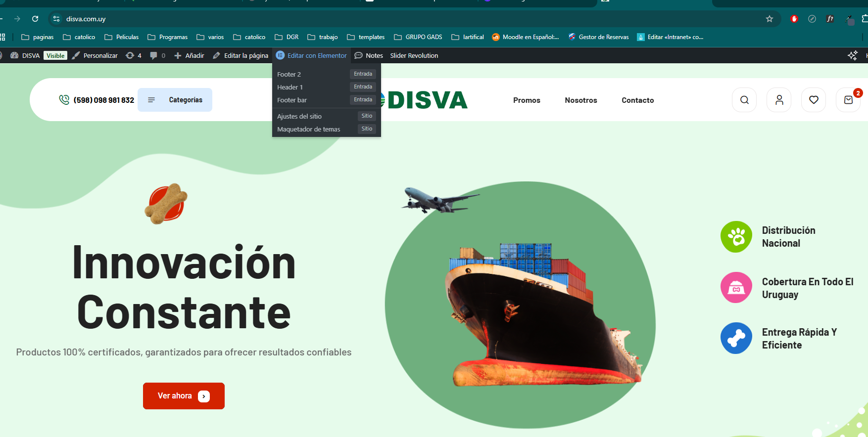868x437 pixels.
Task: Open the shopping cart with 2 items
Action: (848, 100)
